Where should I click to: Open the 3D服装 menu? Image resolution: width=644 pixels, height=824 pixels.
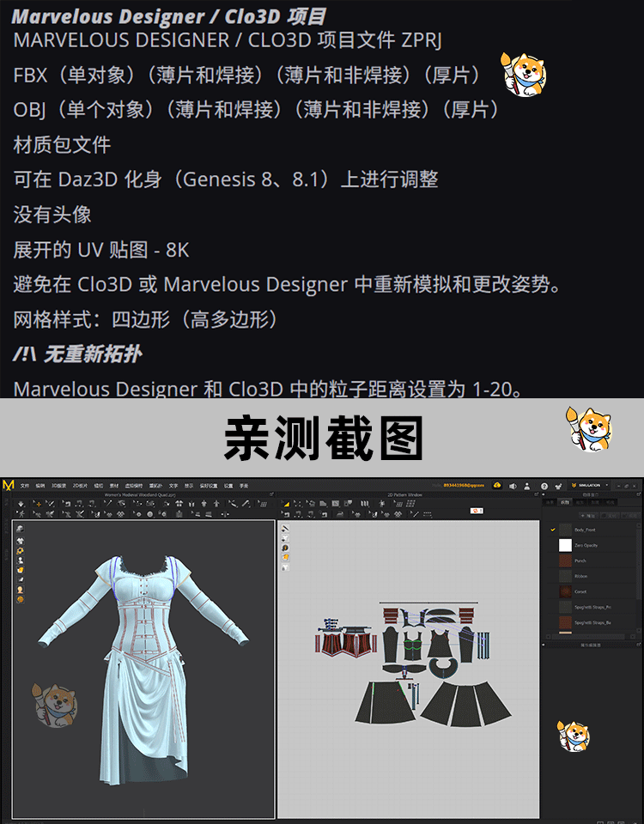click(58, 486)
